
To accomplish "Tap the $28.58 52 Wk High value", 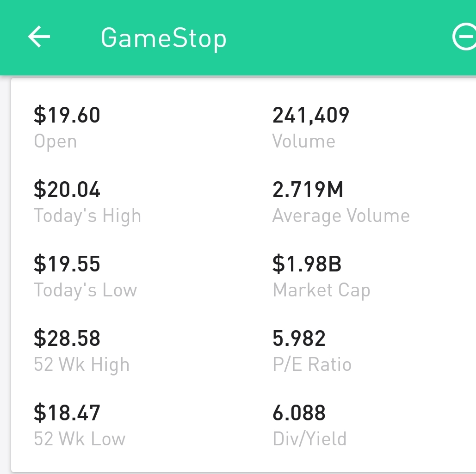I will pyautogui.click(x=67, y=339).
